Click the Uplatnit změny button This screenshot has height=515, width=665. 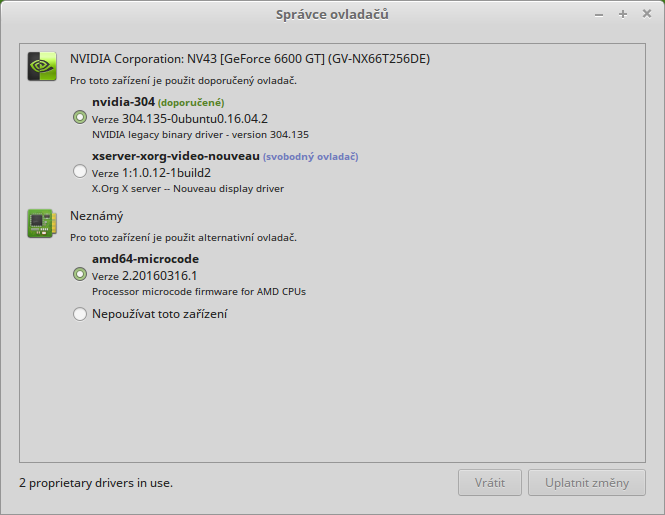pyautogui.click(x=587, y=483)
